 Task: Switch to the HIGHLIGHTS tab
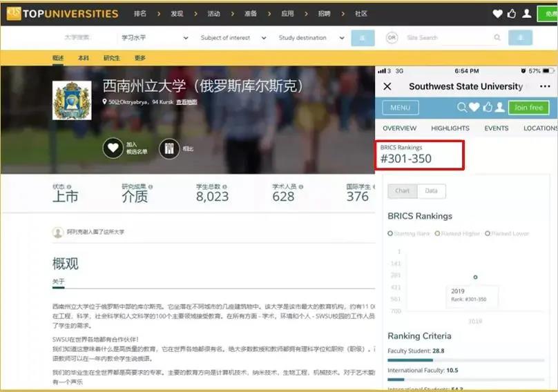pos(450,128)
